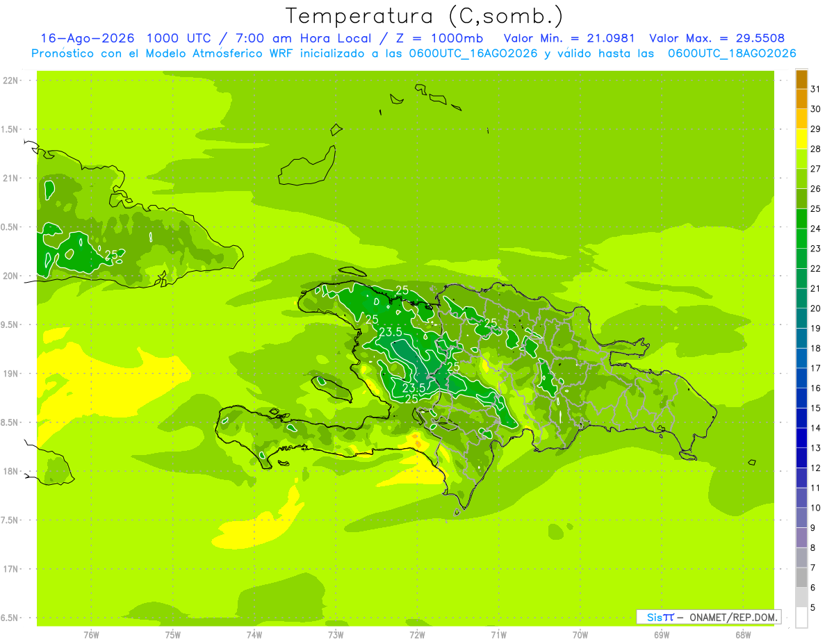Click the '76W' longitude axis label
The image size is (834, 644).
[91, 635]
